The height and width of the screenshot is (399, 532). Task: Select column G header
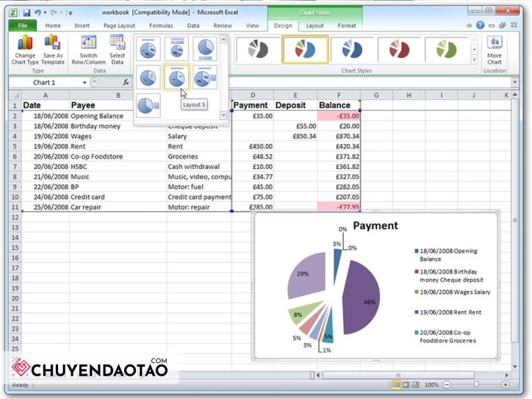click(x=376, y=95)
